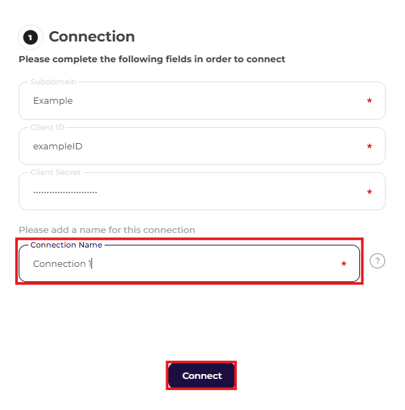
Task: Click the masked dots in Client Secret
Action: (65, 192)
